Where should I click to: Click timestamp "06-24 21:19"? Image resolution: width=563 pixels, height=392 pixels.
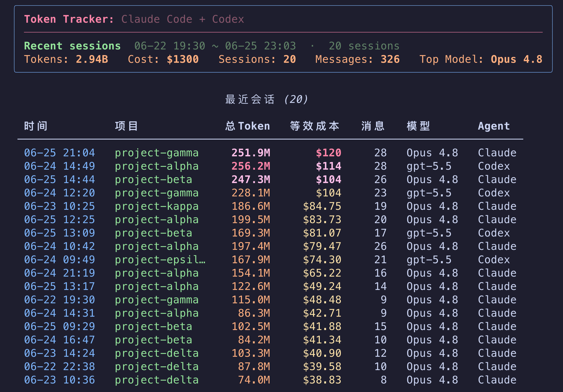60,273
